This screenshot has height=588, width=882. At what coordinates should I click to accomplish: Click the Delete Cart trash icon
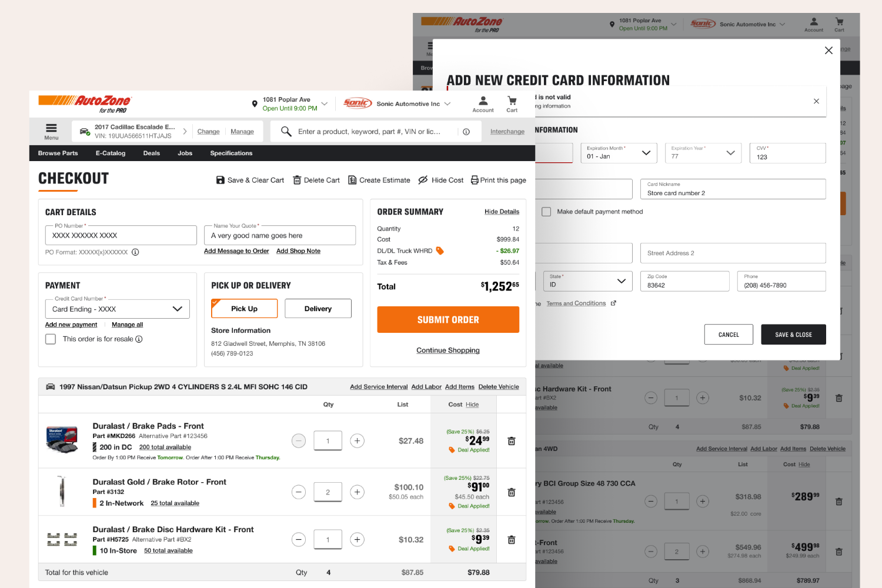297,180
